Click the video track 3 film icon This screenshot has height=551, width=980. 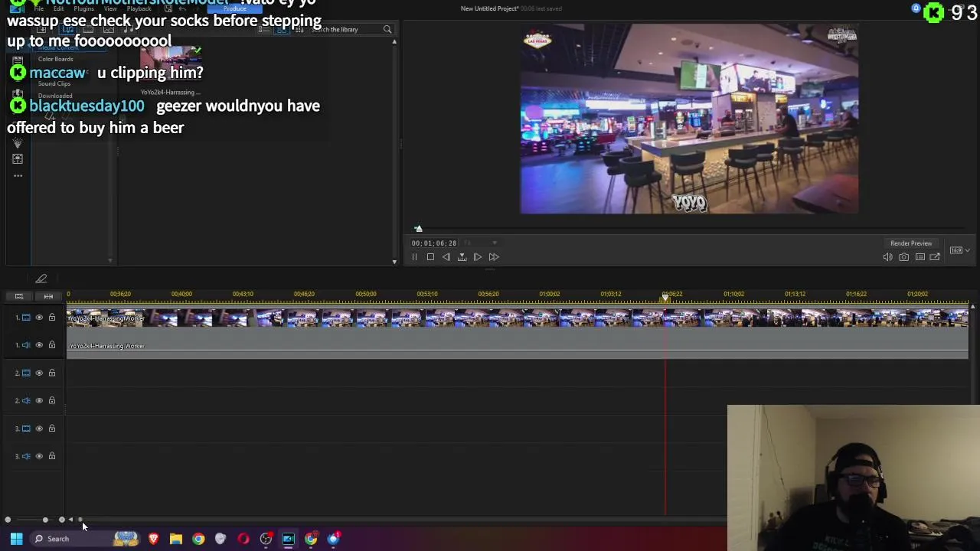tap(26, 429)
